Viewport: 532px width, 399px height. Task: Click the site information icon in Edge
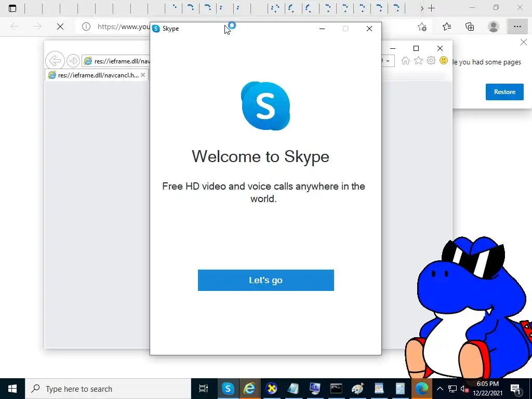point(86,26)
